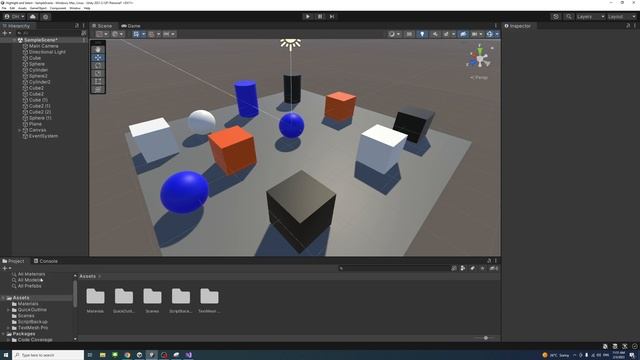Click the Scene orientation gizmo
Viewport: 640px width, 360px height.
pos(480,58)
